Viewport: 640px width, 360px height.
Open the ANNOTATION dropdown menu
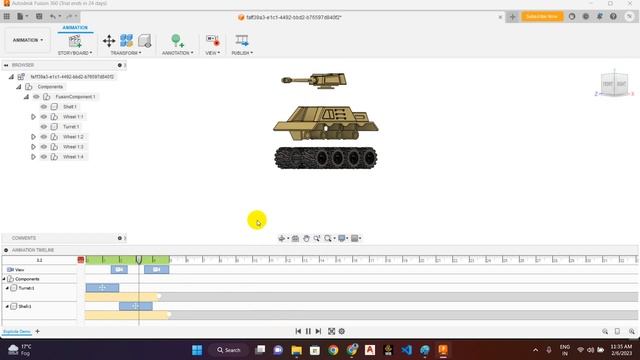click(x=178, y=53)
